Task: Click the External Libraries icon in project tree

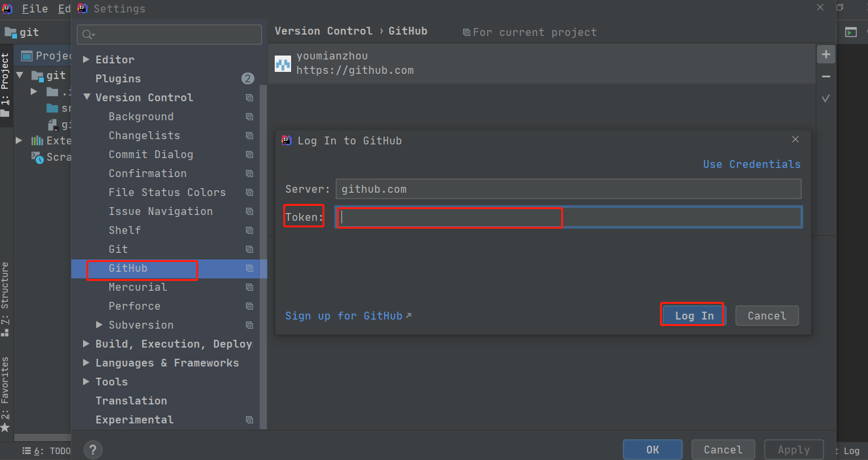Action: tap(37, 140)
